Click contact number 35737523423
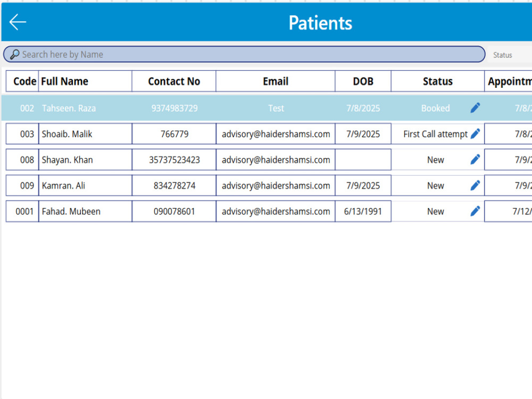The image size is (532, 399). (174, 160)
